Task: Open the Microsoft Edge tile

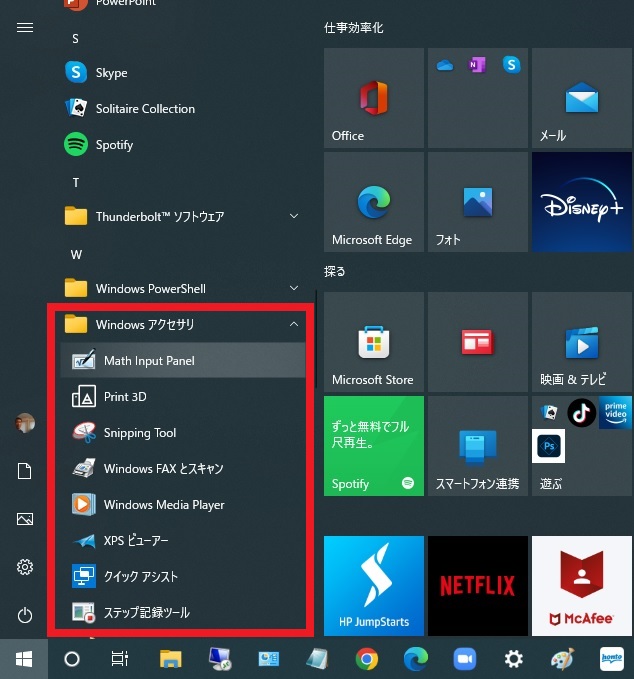Action: point(373,202)
